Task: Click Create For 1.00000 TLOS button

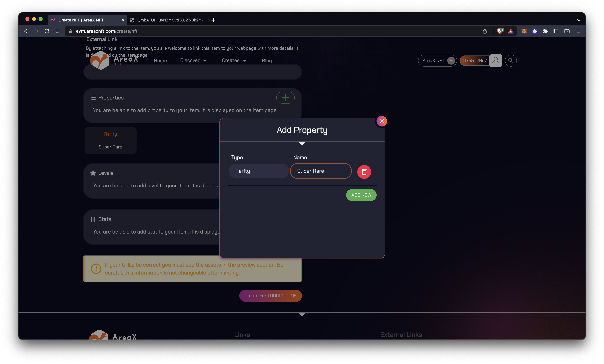Action: tap(270, 296)
